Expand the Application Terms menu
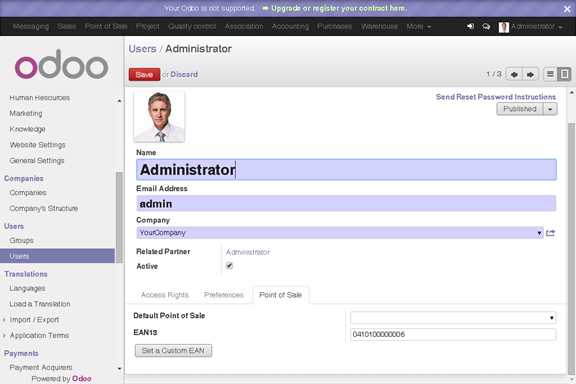 tap(39, 335)
